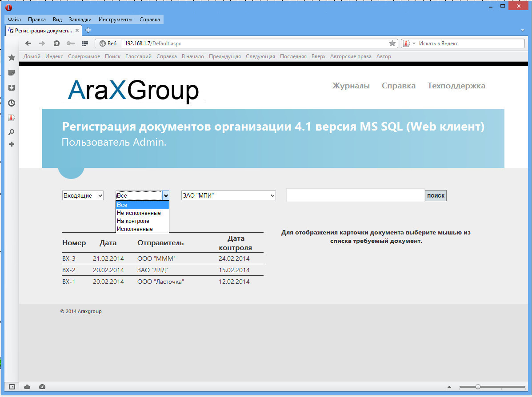Screen dimensions: 532x397
Task: Go back with the back arrow
Action: pos(28,44)
